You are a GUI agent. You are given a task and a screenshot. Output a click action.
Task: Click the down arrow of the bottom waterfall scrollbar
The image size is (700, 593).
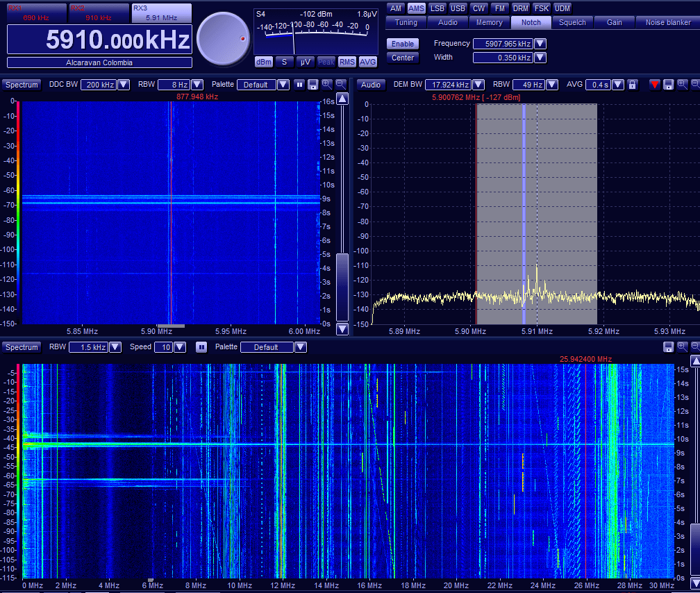click(695, 583)
